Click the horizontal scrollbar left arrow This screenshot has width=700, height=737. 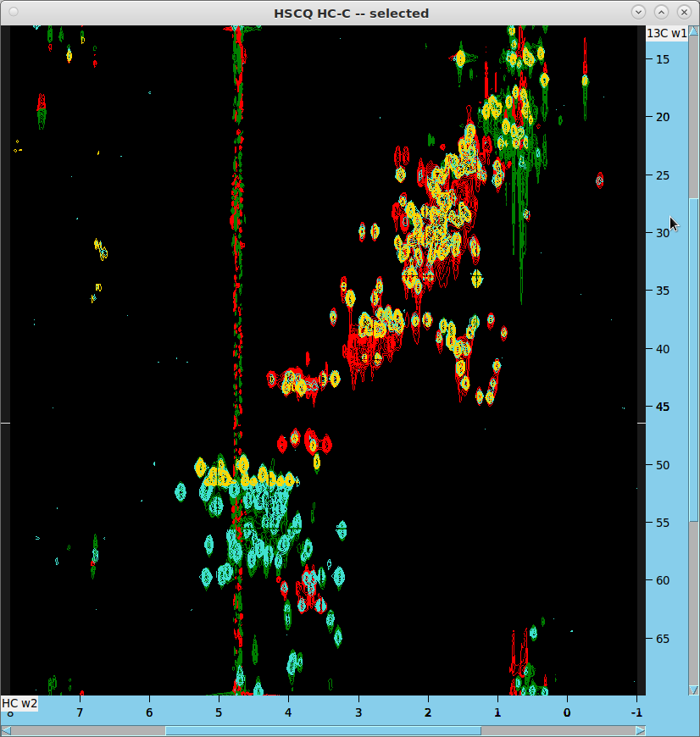[x=6, y=730]
